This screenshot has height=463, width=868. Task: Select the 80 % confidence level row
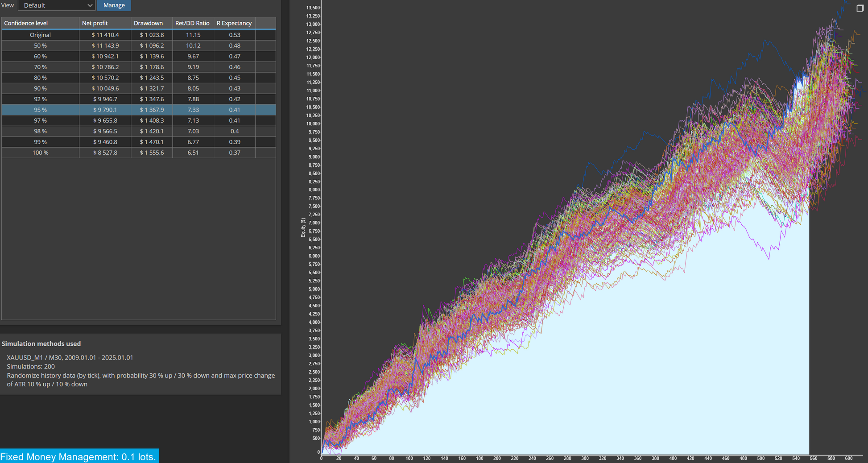coord(139,78)
